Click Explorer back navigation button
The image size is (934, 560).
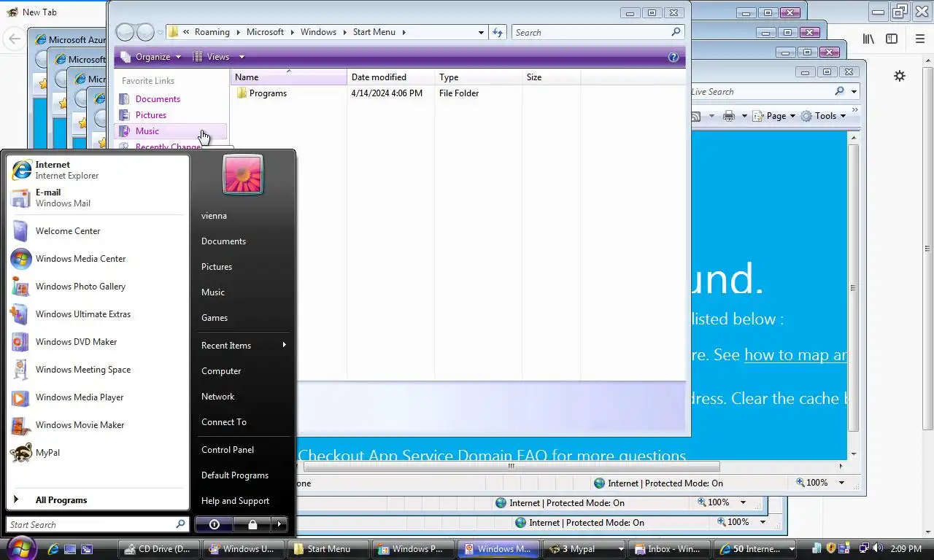coord(126,32)
